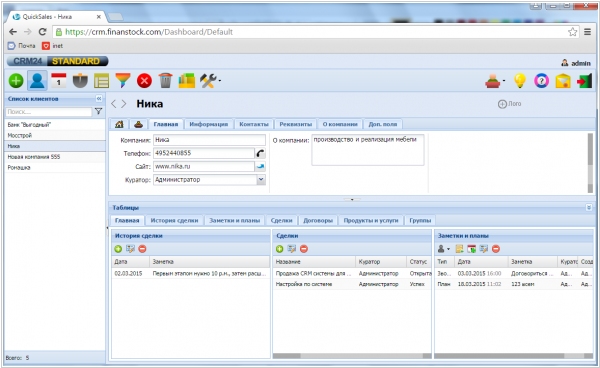Screen dimensions: 600x368
Task: Open the help question mark icon
Action: click(541, 81)
